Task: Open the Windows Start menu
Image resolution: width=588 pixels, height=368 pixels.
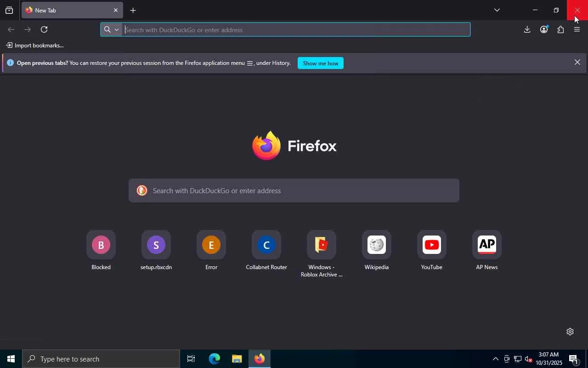Action: click(11, 359)
